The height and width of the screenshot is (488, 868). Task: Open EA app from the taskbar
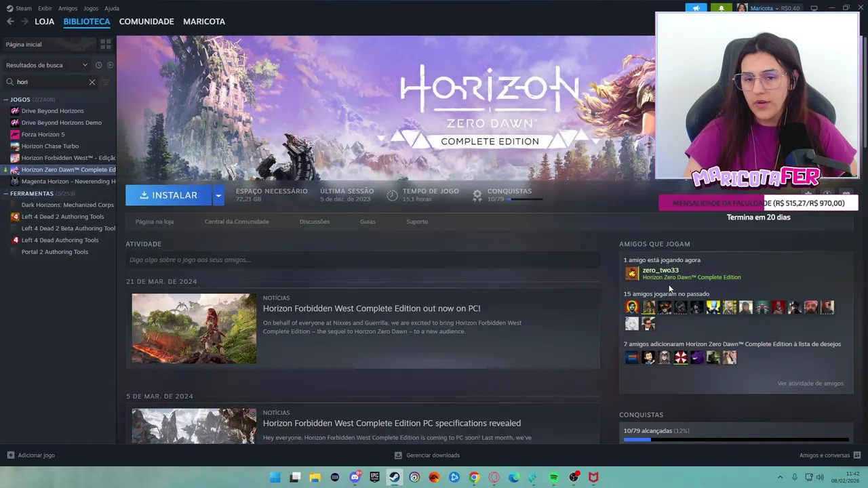point(434,477)
